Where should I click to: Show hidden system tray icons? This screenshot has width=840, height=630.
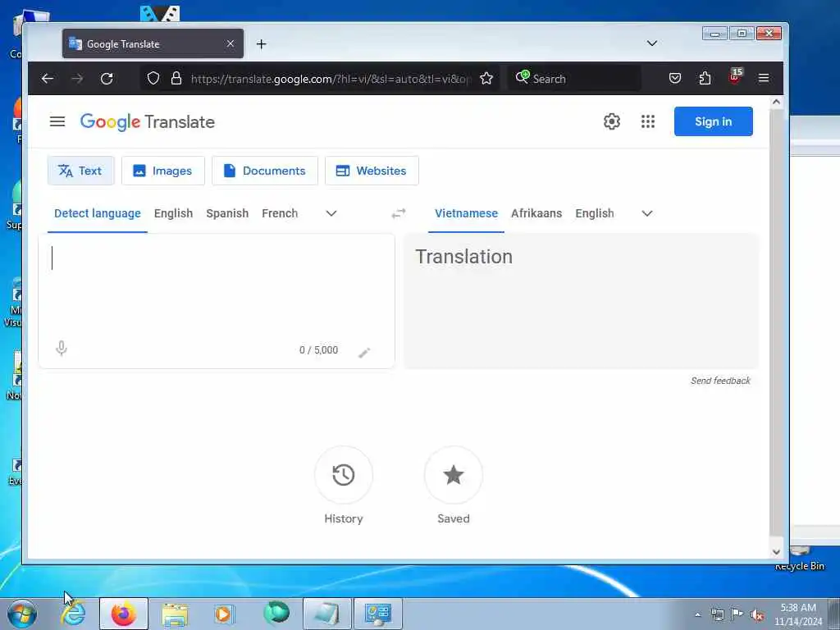697,614
